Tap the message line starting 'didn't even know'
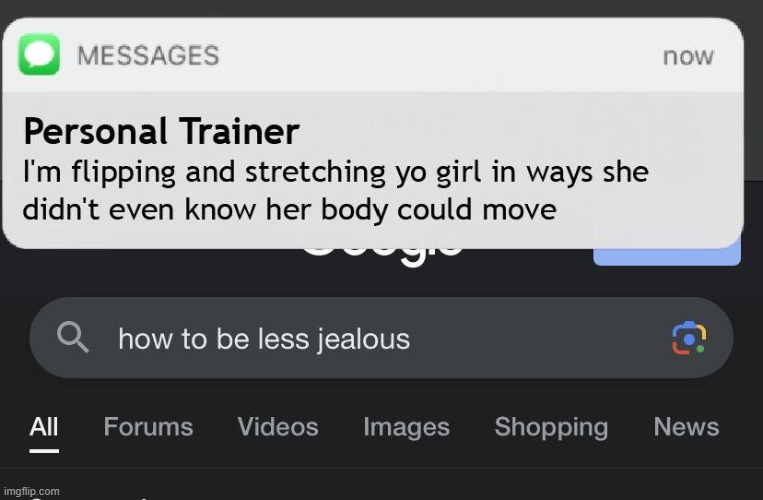This screenshot has width=763, height=500. click(x=290, y=210)
